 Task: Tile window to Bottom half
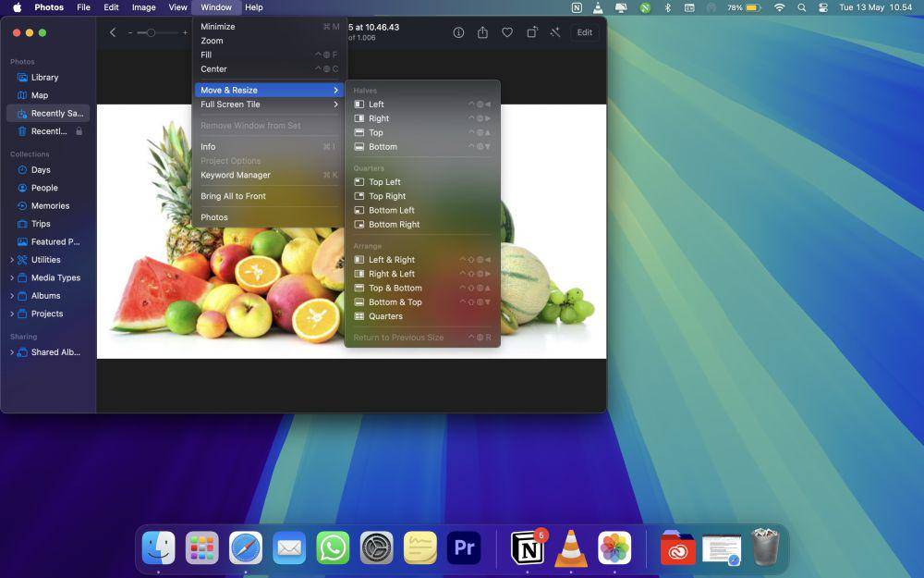[422, 147]
